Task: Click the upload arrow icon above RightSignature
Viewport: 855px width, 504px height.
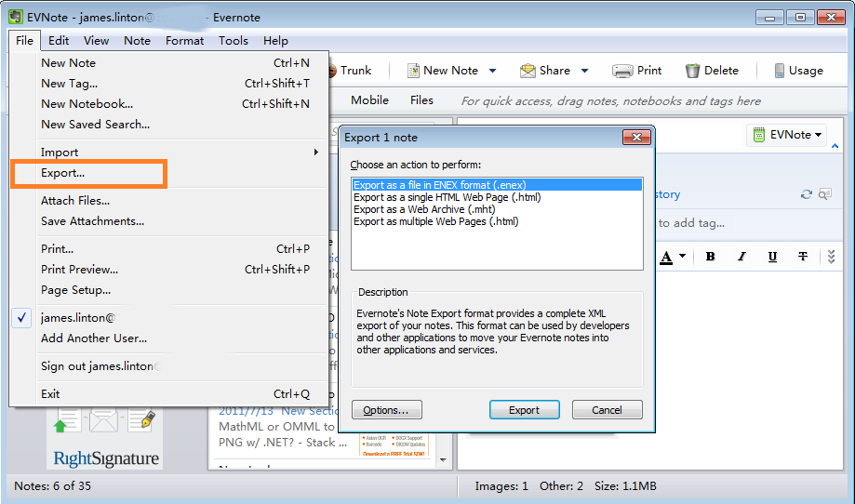Action: [67, 420]
